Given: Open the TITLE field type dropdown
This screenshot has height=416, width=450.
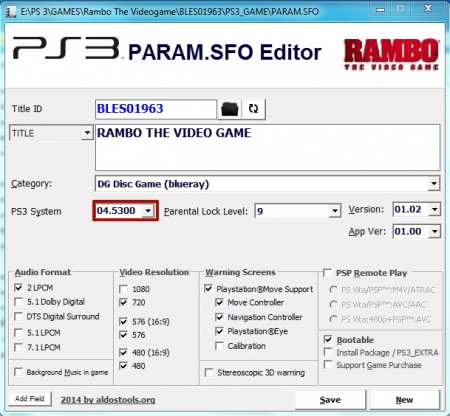Looking at the screenshot, I should 87,133.
